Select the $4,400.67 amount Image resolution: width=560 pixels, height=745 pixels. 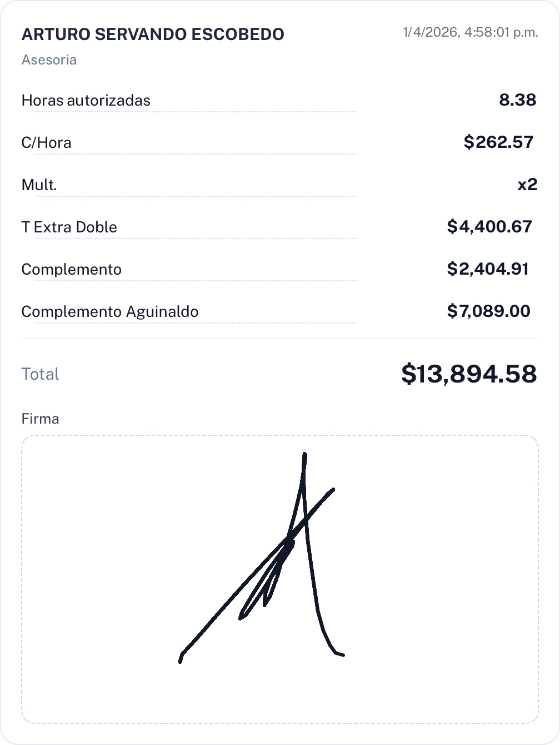(x=489, y=227)
